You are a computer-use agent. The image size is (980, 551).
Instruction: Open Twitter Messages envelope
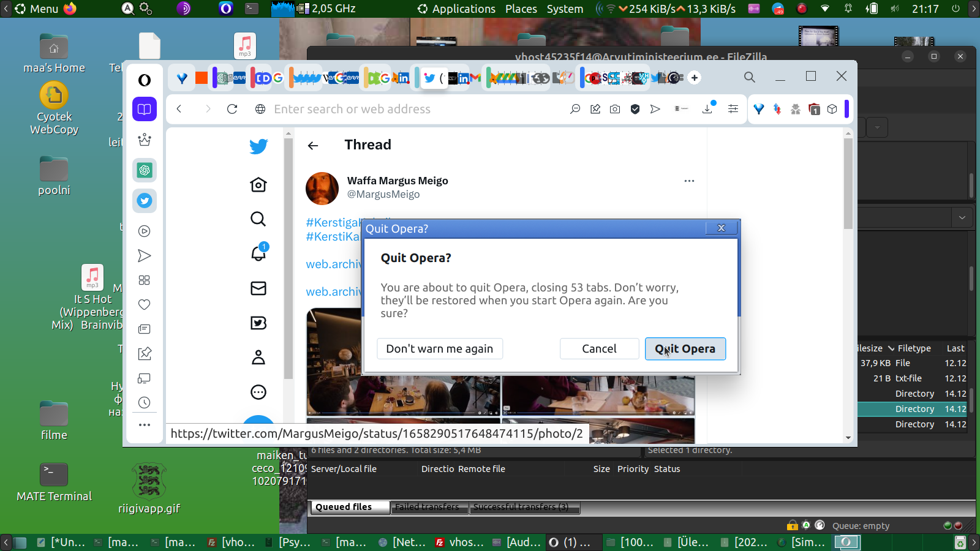(x=258, y=288)
